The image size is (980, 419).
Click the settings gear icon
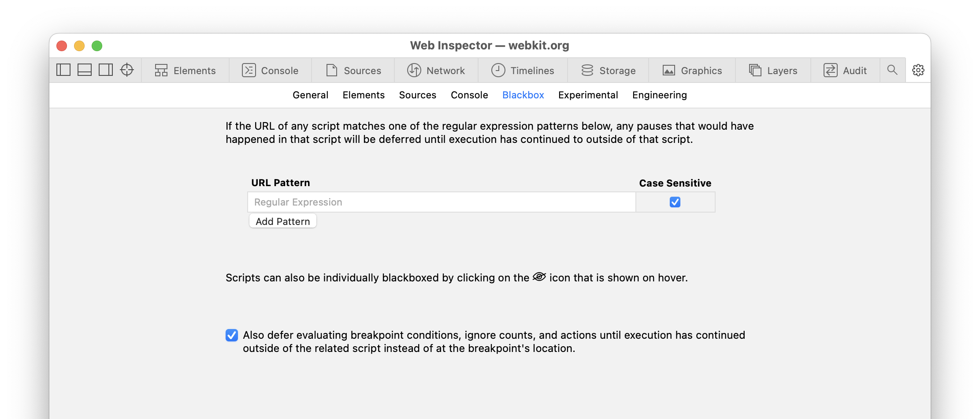coord(918,70)
